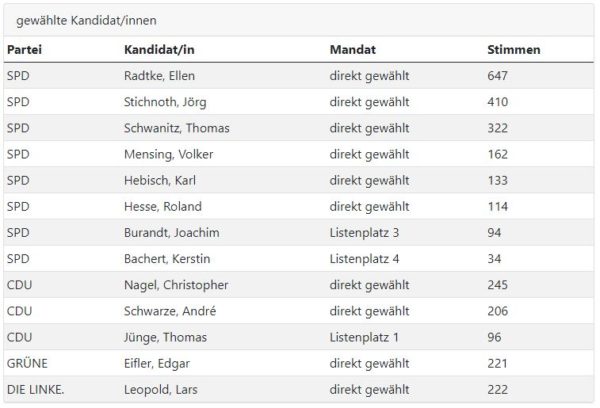Viewport: 600px width, 408px height.
Task: Select the Hesse, Roland entry
Action: (163, 207)
